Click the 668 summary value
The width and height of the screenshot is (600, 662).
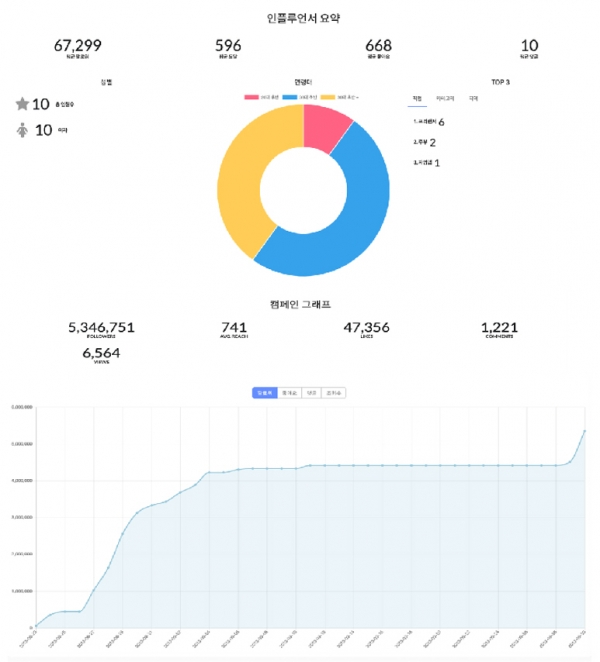click(378, 46)
